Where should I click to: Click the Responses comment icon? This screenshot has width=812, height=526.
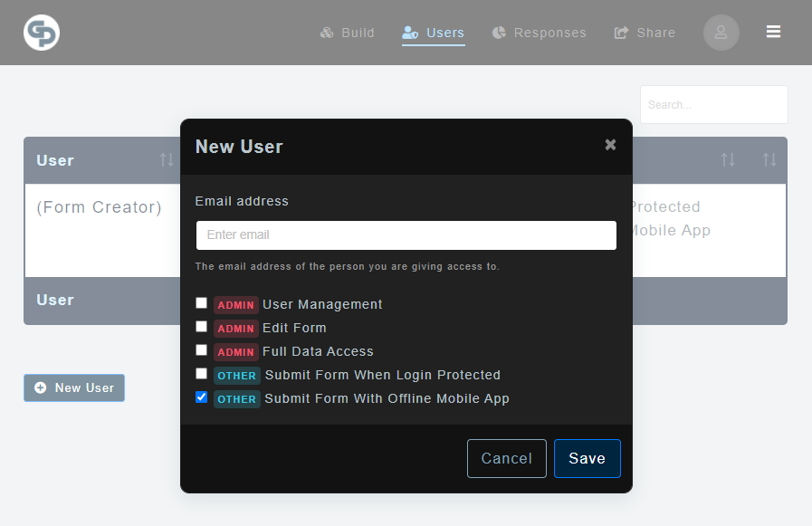point(499,32)
